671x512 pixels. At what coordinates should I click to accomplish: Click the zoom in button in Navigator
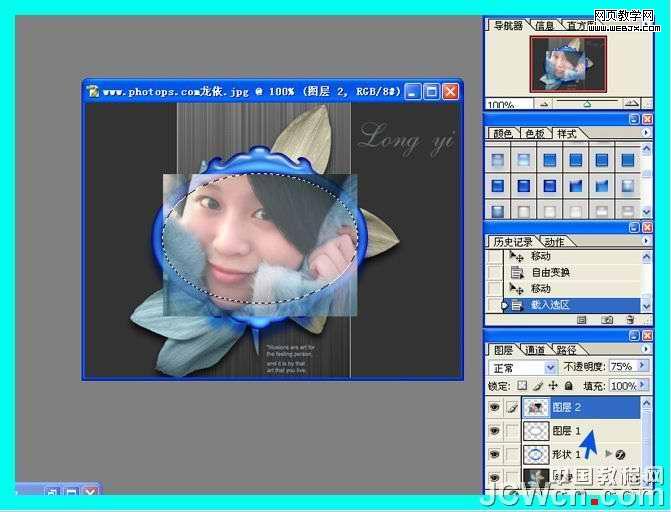631,104
